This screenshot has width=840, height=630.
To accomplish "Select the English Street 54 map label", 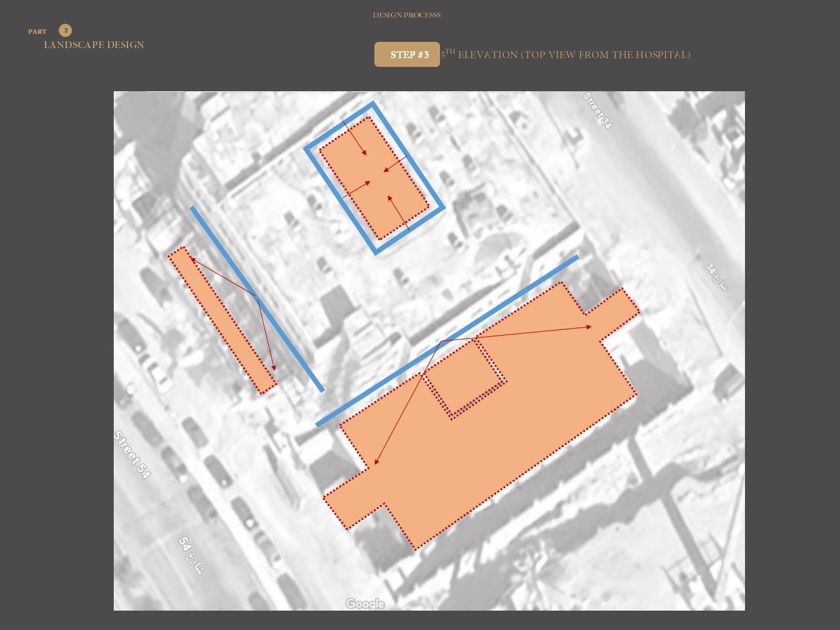I will click(132, 454).
